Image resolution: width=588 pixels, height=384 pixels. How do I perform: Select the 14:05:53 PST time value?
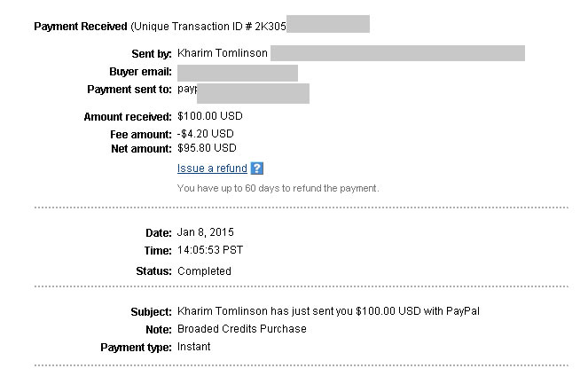210,250
